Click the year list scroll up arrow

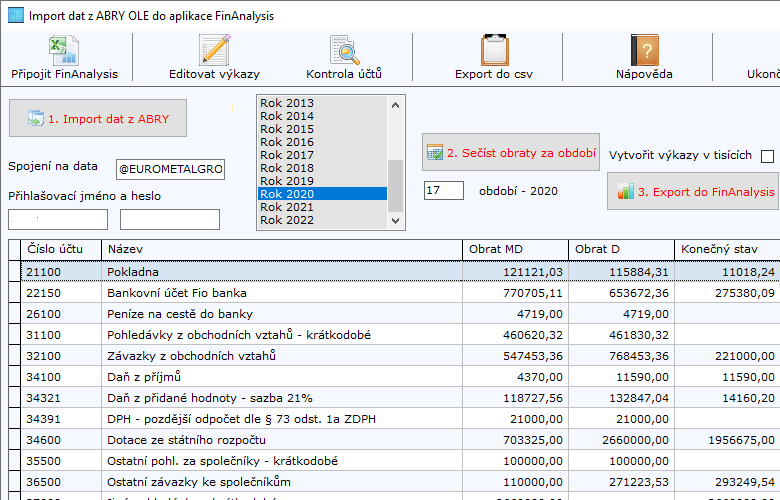395,105
